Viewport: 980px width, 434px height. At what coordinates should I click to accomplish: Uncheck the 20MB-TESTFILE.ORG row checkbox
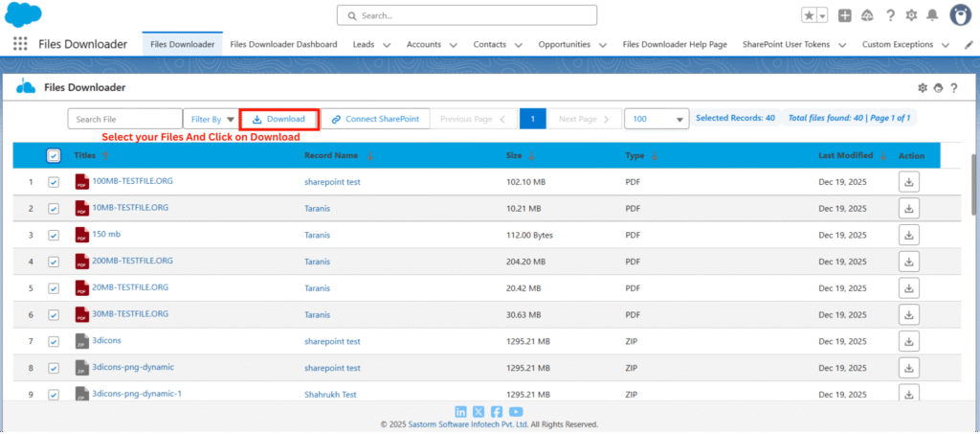tap(54, 288)
